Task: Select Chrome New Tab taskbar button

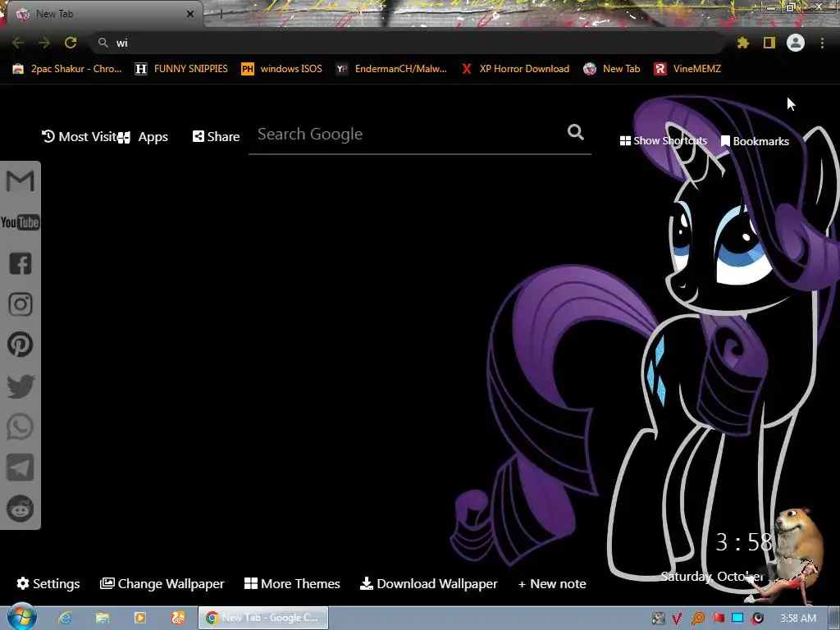Action: click(x=263, y=618)
